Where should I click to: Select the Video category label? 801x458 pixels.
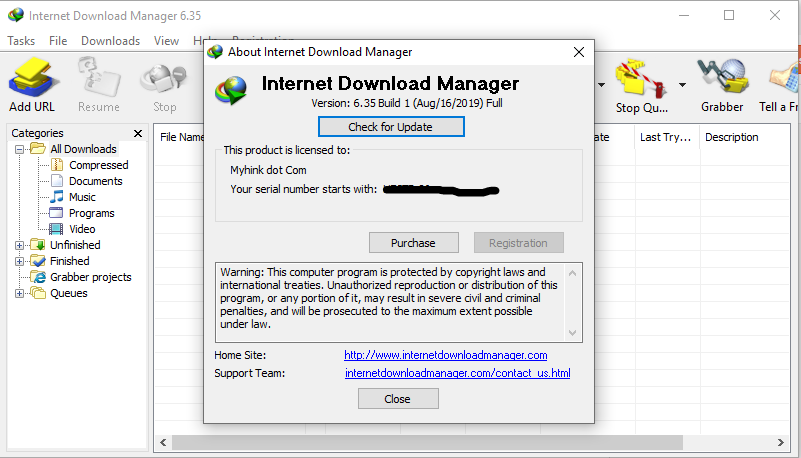[x=82, y=229]
